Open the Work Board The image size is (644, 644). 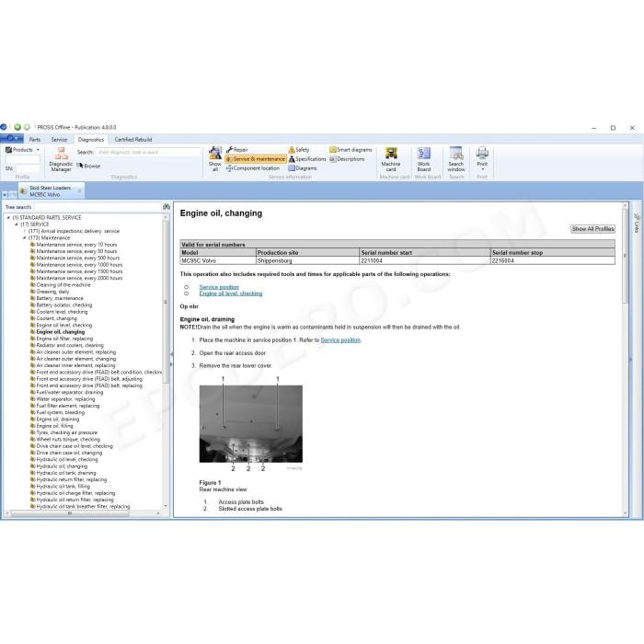tap(424, 159)
